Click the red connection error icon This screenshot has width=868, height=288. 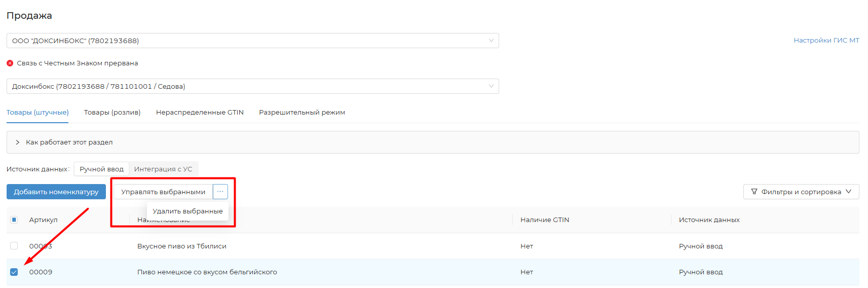point(10,63)
